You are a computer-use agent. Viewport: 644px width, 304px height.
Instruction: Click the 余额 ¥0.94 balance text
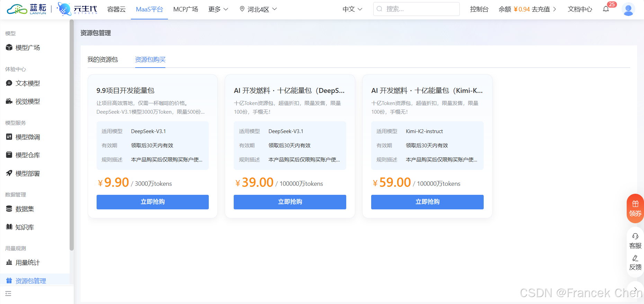point(514,9)
